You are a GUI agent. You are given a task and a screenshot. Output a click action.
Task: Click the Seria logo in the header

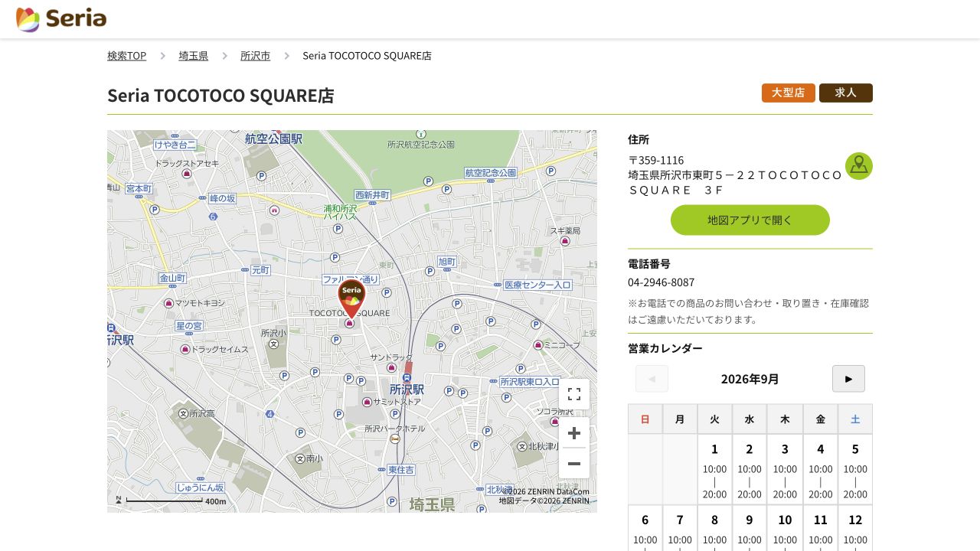(61, 19)
